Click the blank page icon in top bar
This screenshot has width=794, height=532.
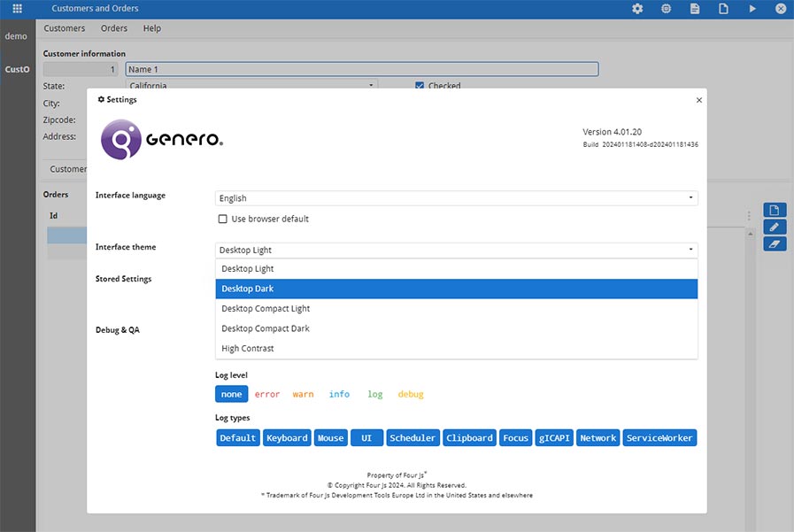pos(723,9)
